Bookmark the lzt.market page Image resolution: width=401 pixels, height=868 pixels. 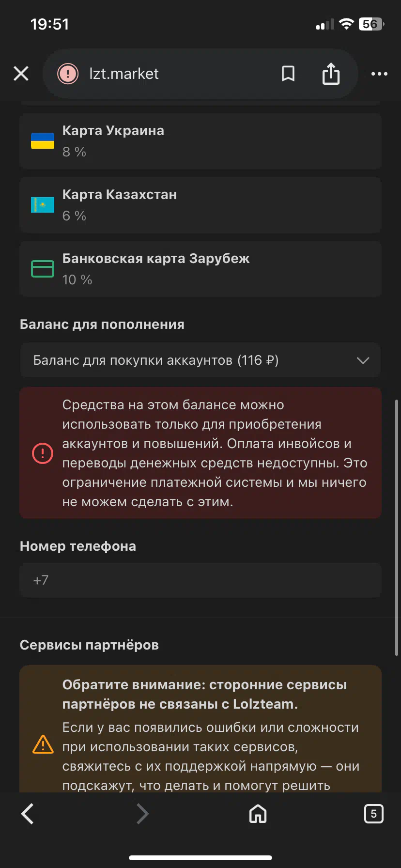(288, 74)
